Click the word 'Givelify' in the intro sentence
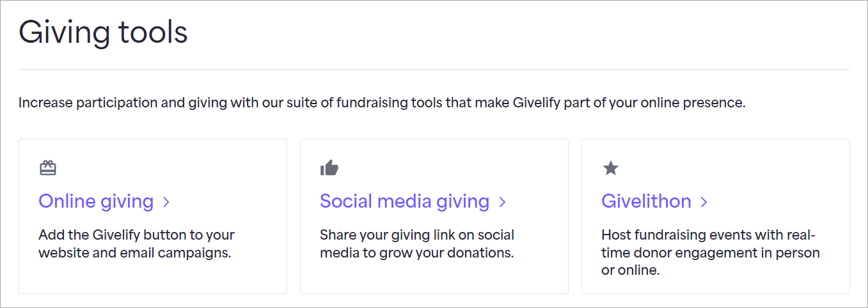The height and width of the screenshot is (308, 868). tap(536, 103)
